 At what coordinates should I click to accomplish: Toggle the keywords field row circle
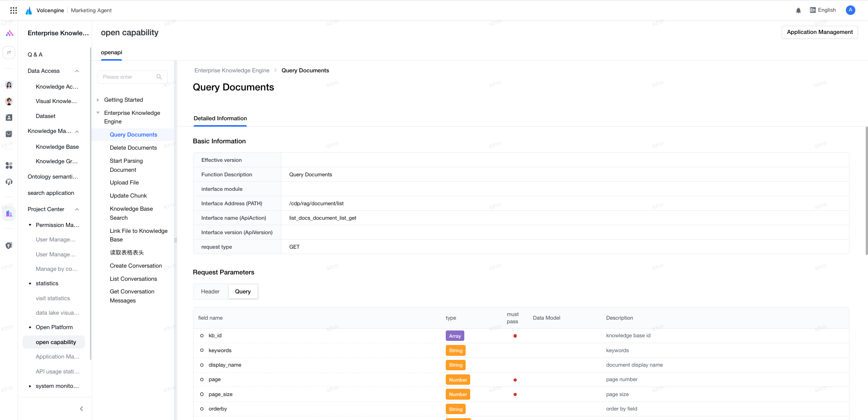point(202,350)
